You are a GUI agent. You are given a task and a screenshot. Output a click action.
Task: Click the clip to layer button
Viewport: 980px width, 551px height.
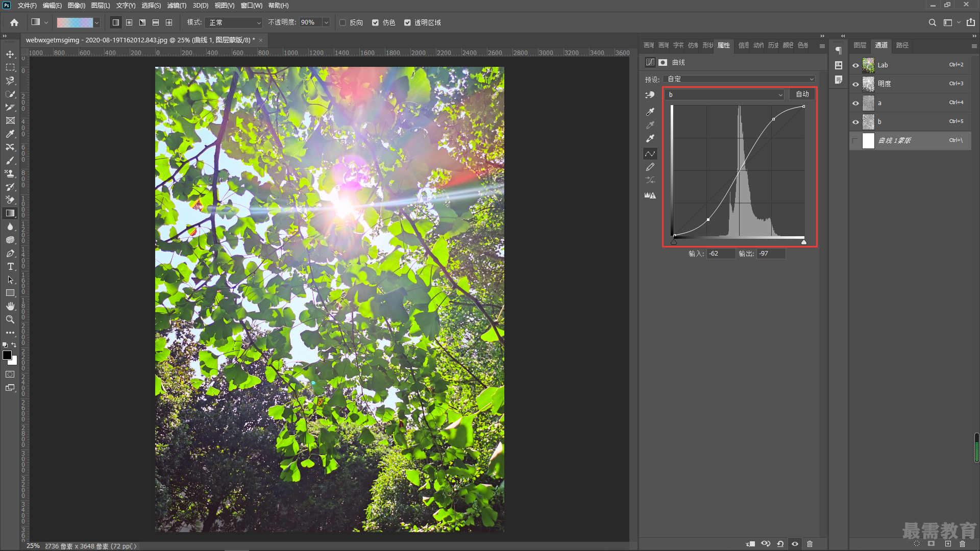[x=750, y=544]
